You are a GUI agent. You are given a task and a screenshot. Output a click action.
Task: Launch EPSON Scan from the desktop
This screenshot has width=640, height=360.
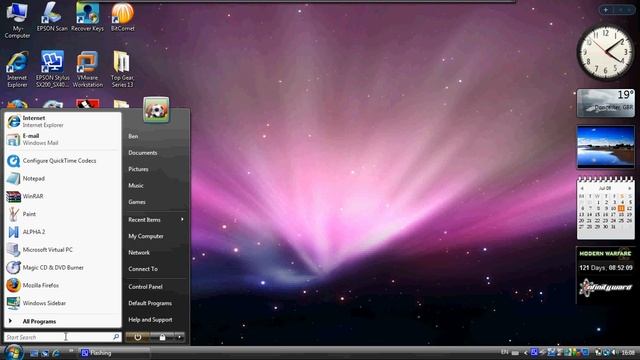coord(52,17)
